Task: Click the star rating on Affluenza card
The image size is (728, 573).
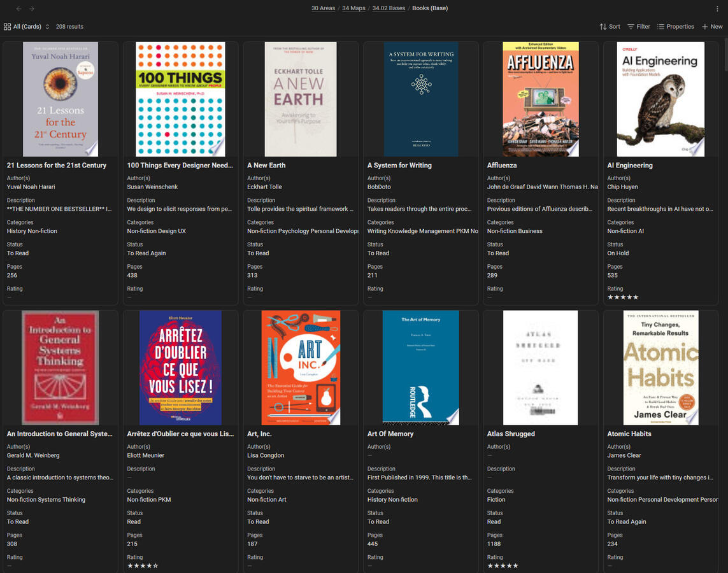Action: [x=492, y=297]
